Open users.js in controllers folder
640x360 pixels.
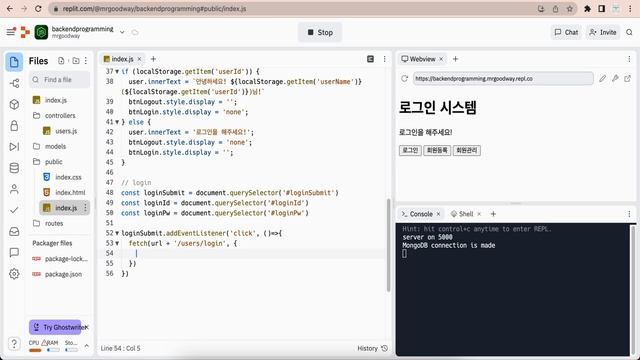[x=66, y=131]
